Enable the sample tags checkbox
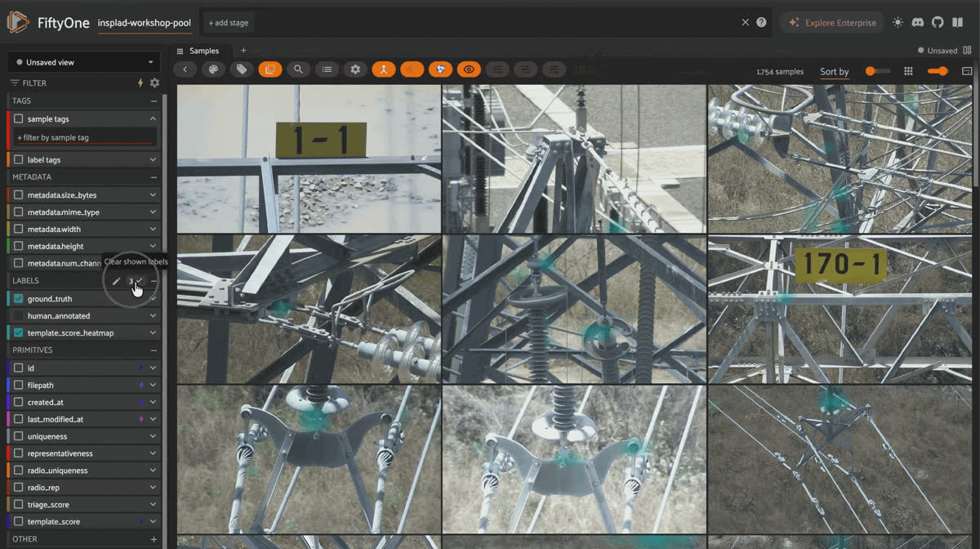The width and height of the screenshot is (980, 549). coord(19,119)
